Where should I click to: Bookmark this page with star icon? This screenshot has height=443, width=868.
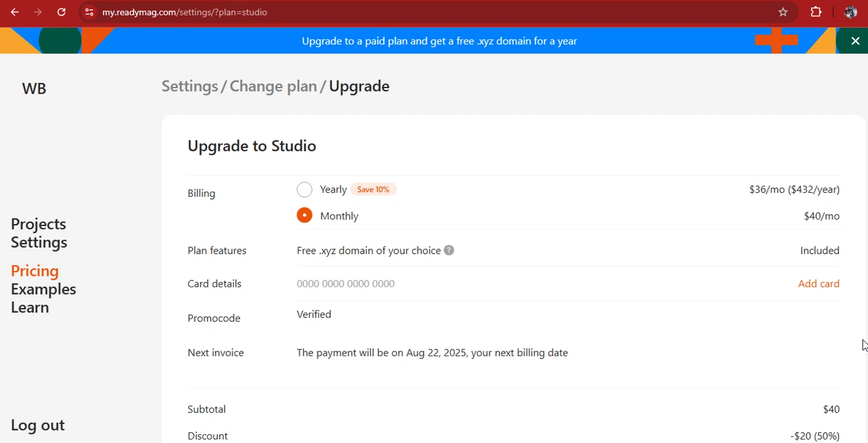783,12
